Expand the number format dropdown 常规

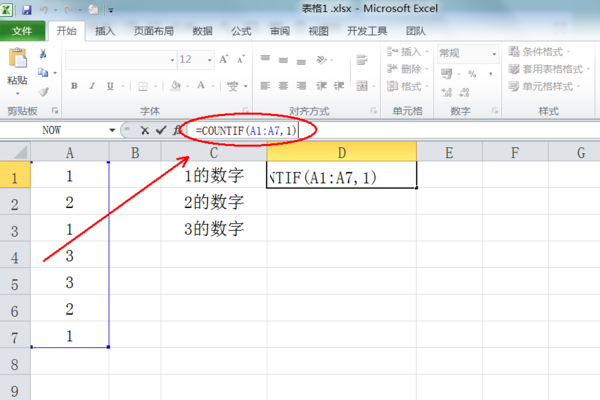pyautogui.click(x=495, y=53)
